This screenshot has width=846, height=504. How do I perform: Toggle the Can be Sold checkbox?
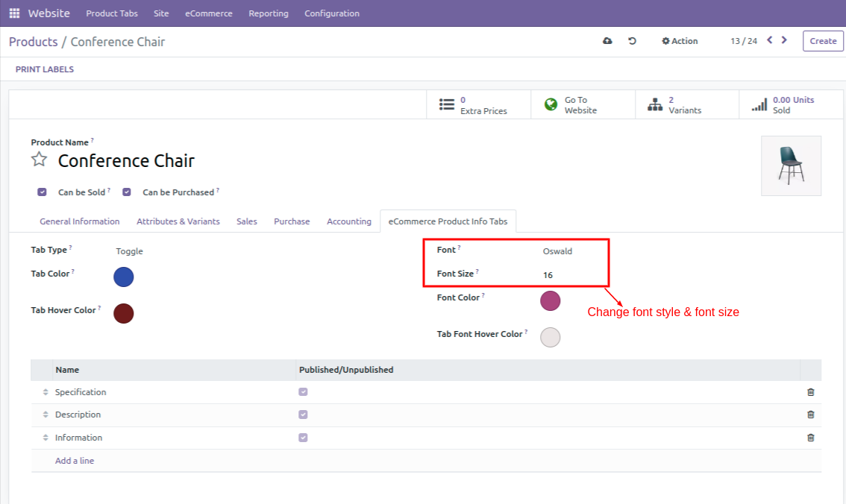[x=42, y=192]
